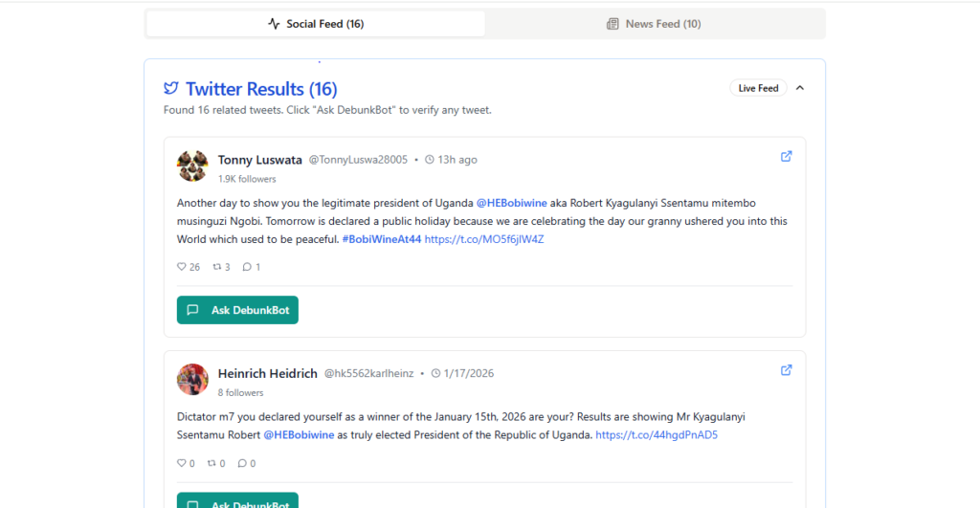Ask DebunkBot about Tonny Luswata's tweet

pyautogui.click(x=237, y=310)
